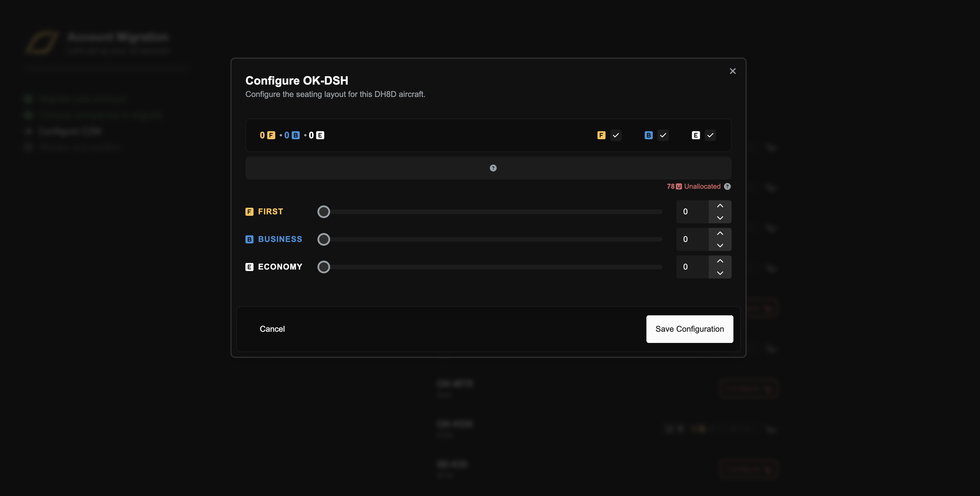This screenshot has height=496, width=980.
Task: Click the ECONOMY class slider handle
Action: coord(324,267)
